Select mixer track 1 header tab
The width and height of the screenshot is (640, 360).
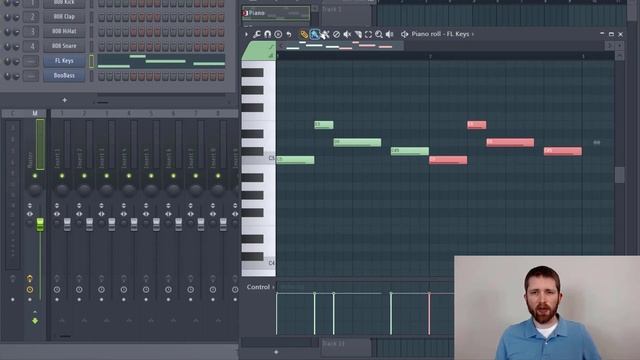click(62, 113)
